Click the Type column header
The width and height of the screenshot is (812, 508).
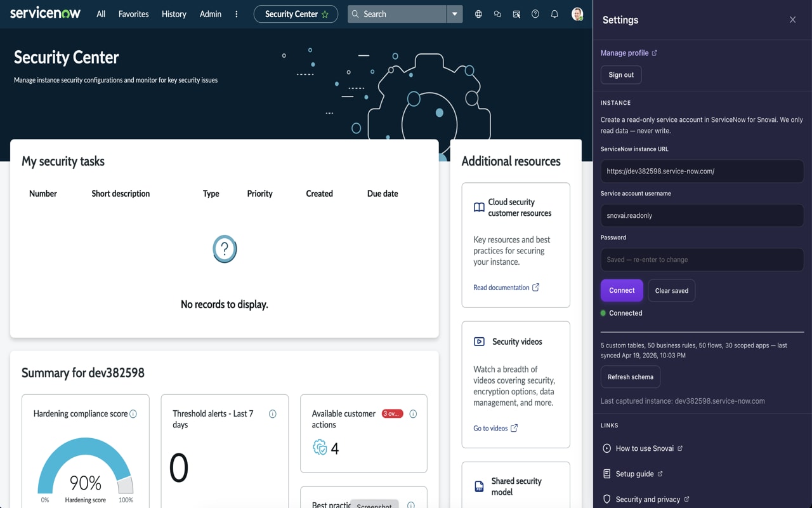pyautogui.click(x=211, y=194)
